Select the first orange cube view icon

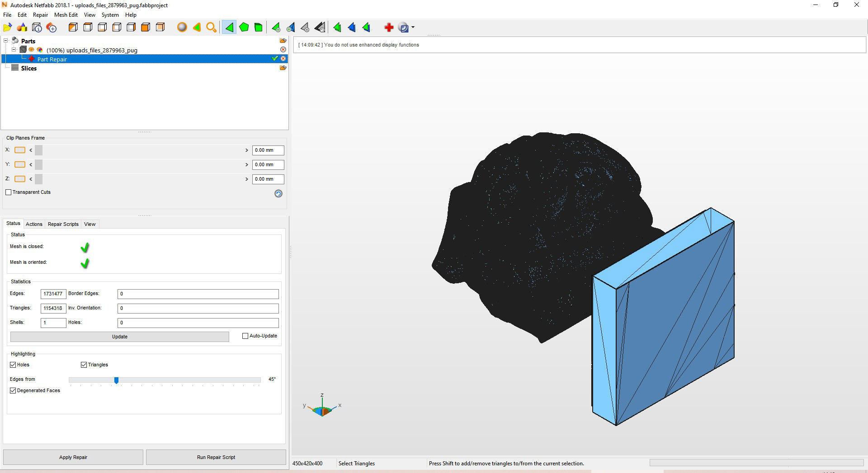73,28
